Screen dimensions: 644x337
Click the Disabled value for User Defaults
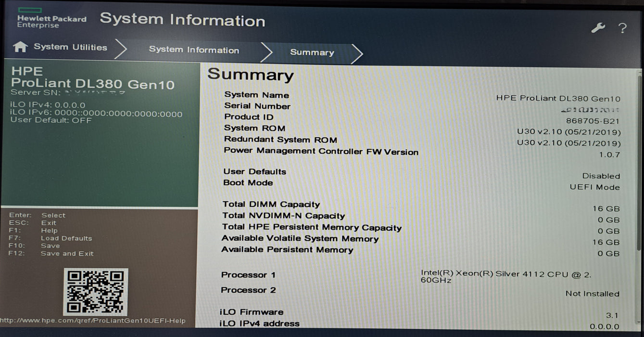tap(601, 176)
